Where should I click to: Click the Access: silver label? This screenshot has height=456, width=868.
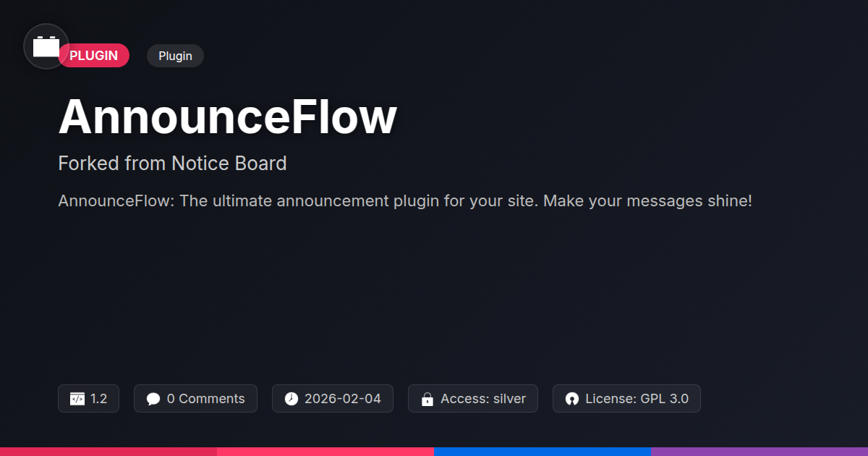pyautogui.click(x=483, y=399)
